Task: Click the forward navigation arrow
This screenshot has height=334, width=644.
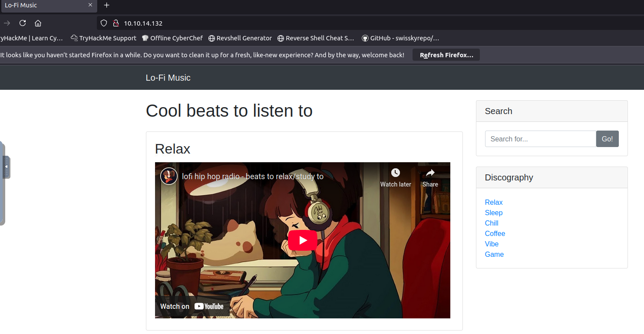Action: pyautogui.click(x=7, y=23)
